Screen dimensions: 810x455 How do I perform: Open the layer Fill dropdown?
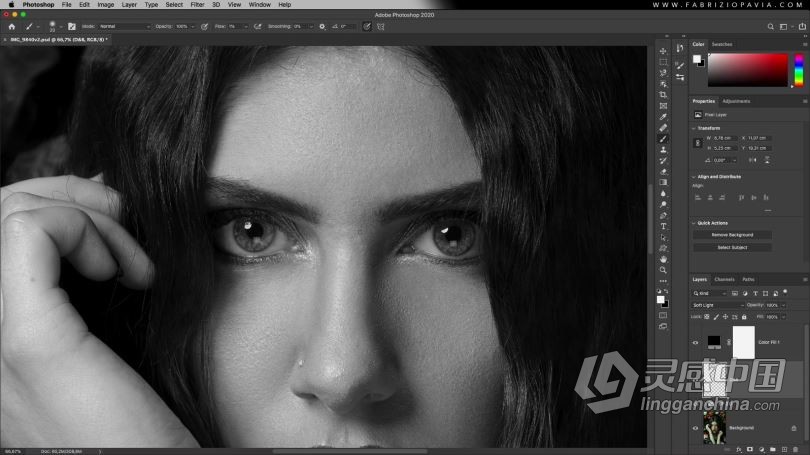(x=783, y=317)
